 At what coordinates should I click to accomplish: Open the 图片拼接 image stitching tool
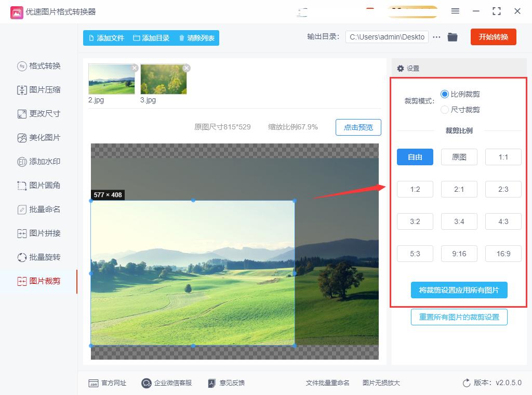coord(43,233)
